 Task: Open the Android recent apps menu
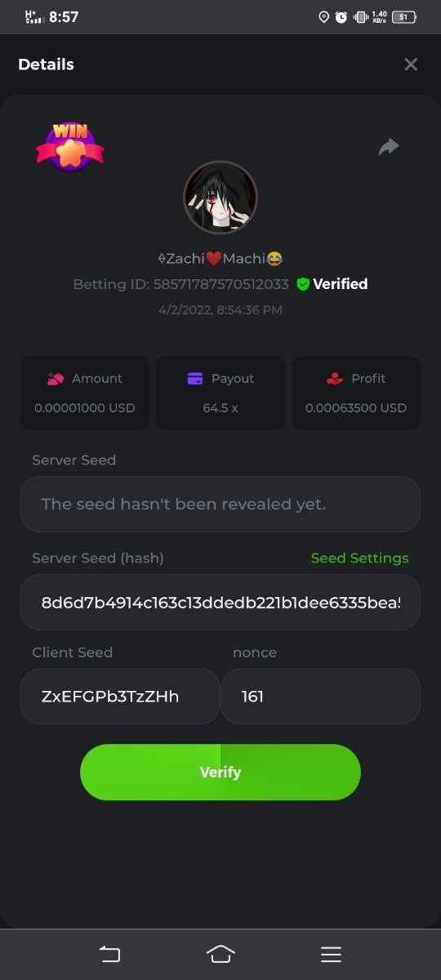(331, 954)
